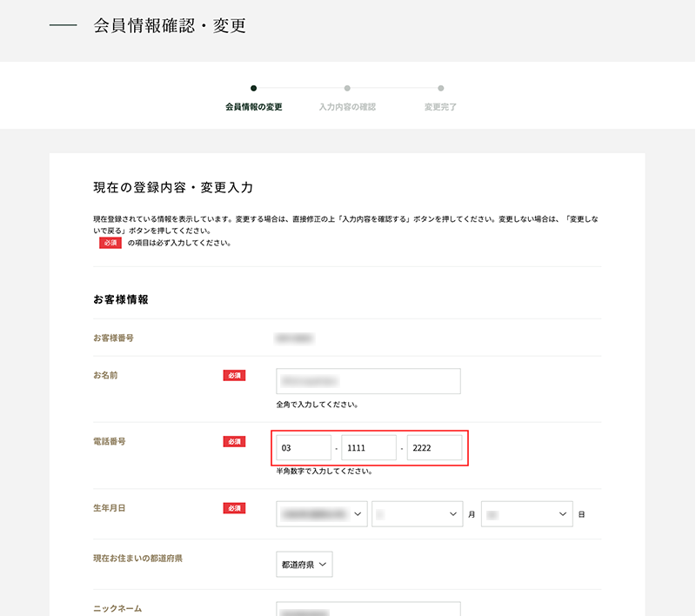
Task: Click the 必須 badge beside 電話番号
Action: pyautogui.click(x=234, y=442)
